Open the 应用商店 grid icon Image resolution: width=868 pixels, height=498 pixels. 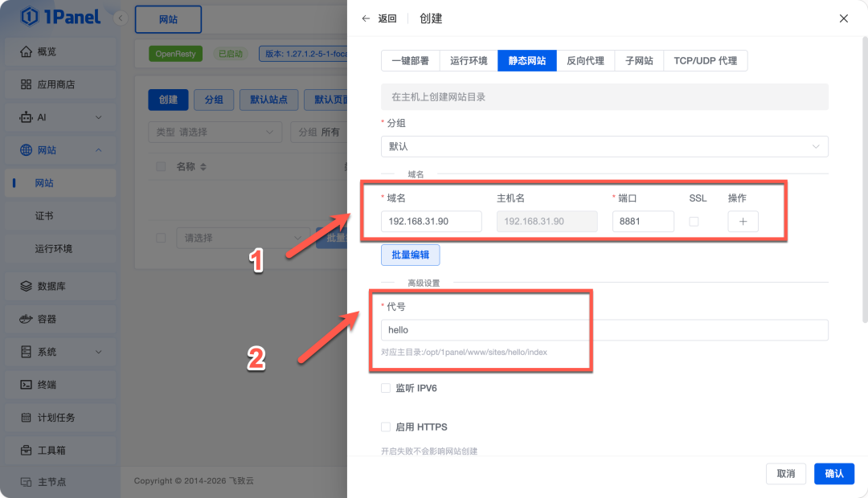tap(26, 84)
